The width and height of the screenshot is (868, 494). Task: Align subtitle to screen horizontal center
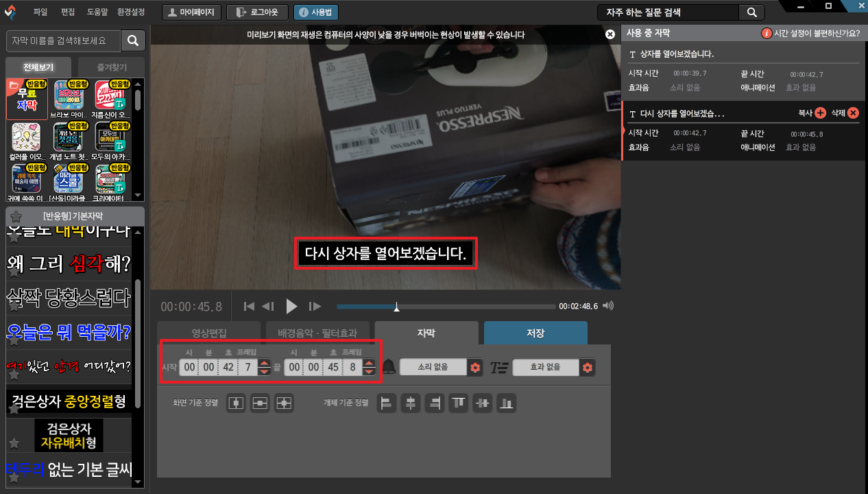pyautogui.click(x=235, y=403)
